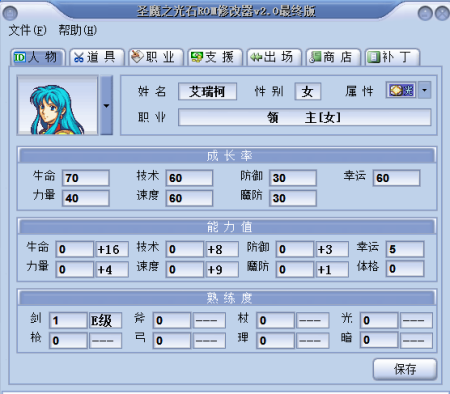Click the 姓名 field showing 艾瑞柯
450x394 pixels.
tap(207, 91)
